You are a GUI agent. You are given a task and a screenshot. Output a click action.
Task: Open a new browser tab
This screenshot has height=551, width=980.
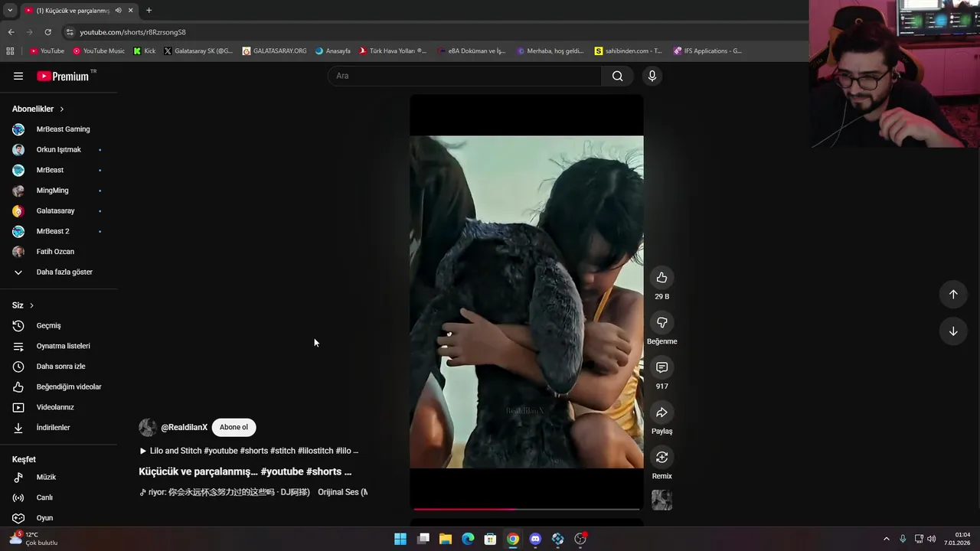[149, 11]
